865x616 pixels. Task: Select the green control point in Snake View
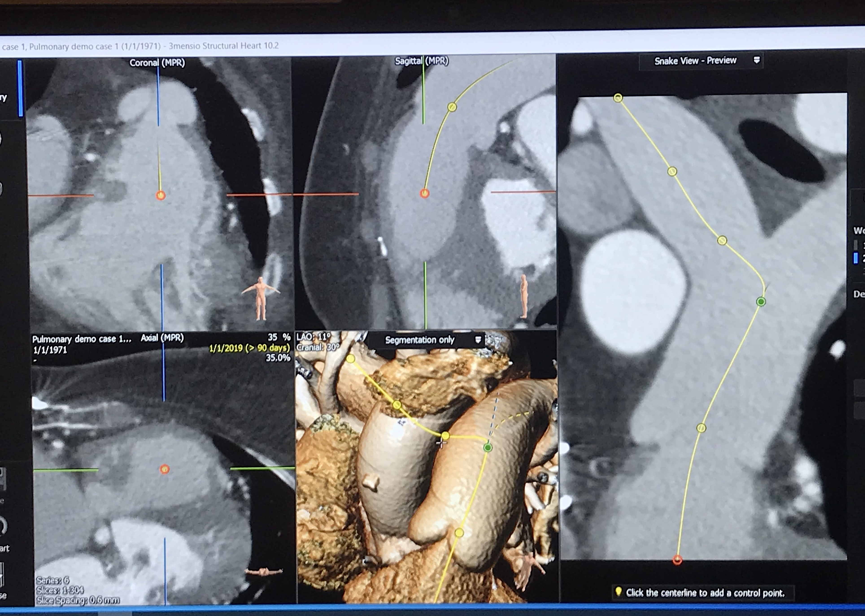point(761,302)
